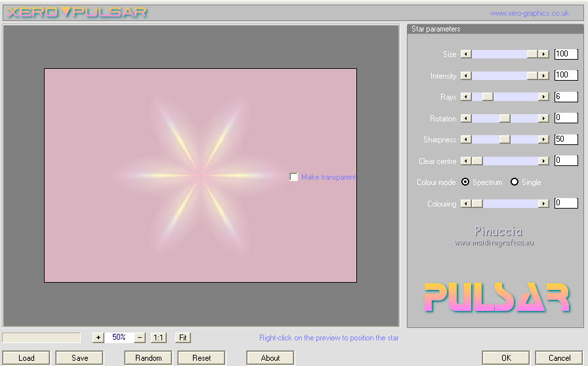The width and height of the screenshot is (588, 366).
Task: Increase Size with right arrow
Action: point(543,54)
